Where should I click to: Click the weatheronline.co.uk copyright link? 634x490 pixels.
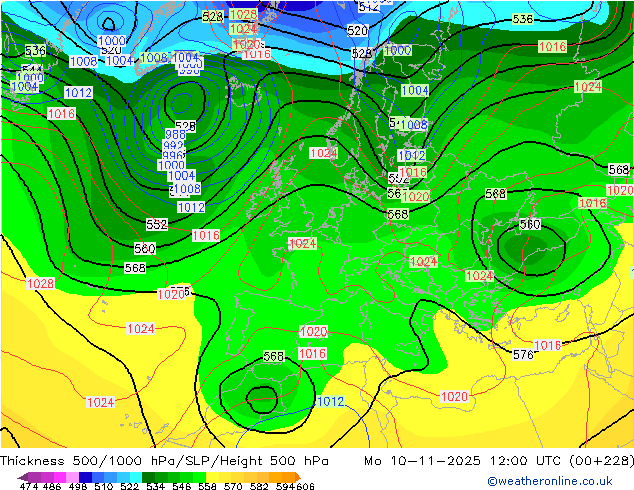pyautogui.click(x=549, y=481)
